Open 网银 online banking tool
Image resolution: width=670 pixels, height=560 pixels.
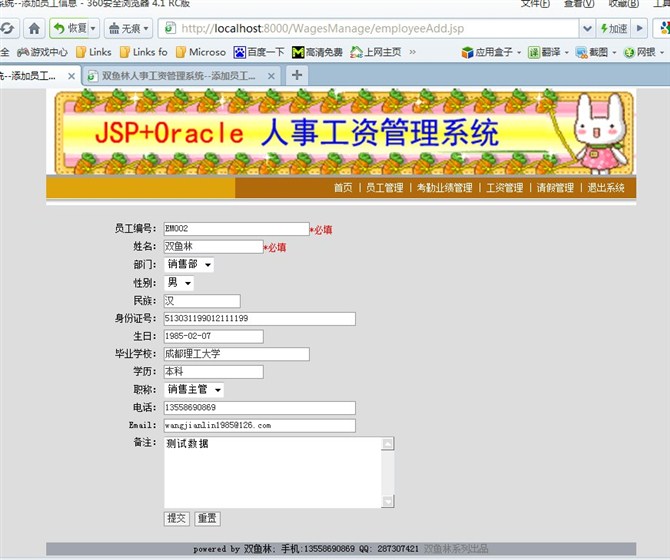coord(644,52)
